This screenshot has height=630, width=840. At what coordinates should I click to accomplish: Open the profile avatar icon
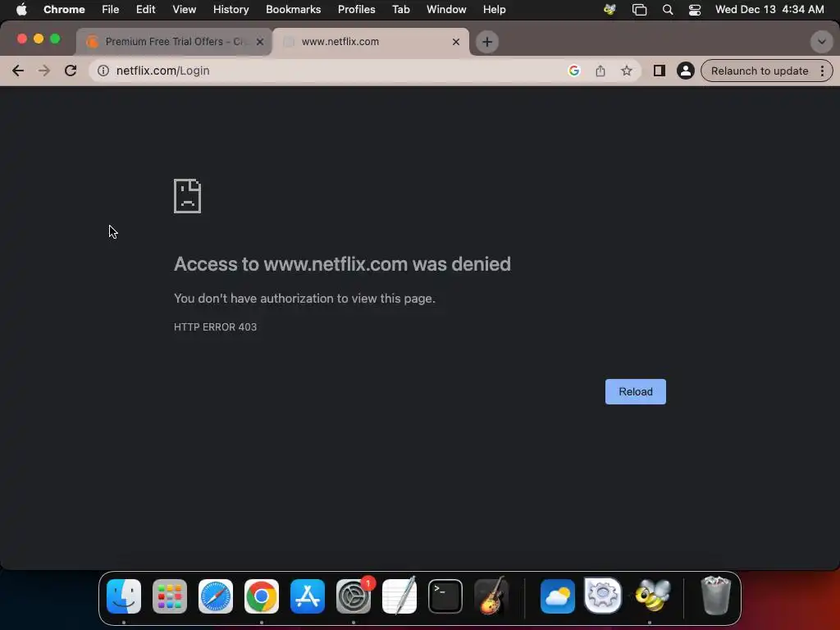click(685, 71)
